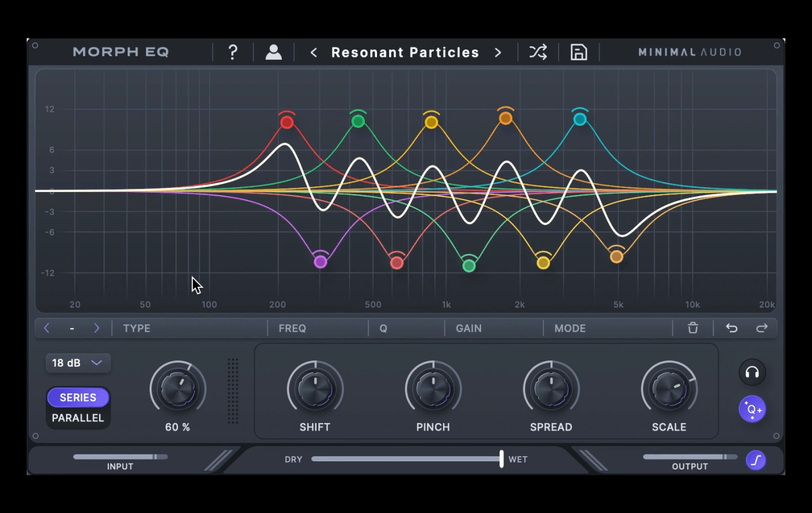Click the Q field in band bar

(407, 328)
